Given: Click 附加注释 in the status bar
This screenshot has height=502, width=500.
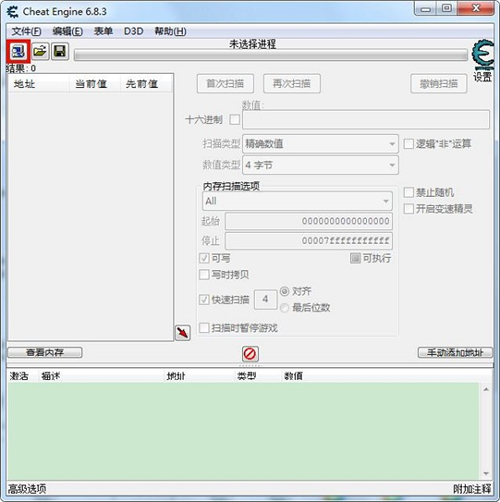Looking at the screenshot, I should [472, 489].
